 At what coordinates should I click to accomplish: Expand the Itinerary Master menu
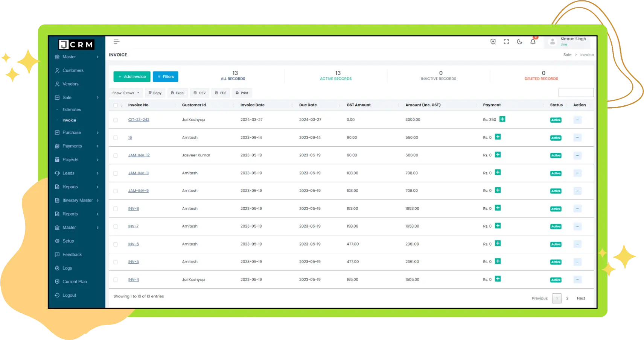point(77,200)
